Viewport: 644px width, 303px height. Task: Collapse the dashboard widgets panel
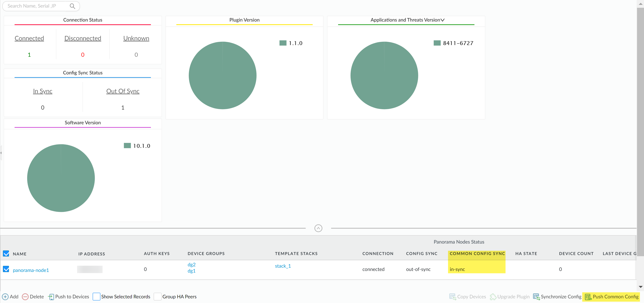coord(318,228)
